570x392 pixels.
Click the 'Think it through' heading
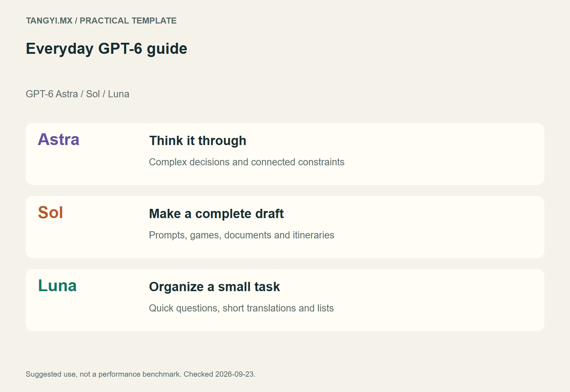[x=198, y=141]
